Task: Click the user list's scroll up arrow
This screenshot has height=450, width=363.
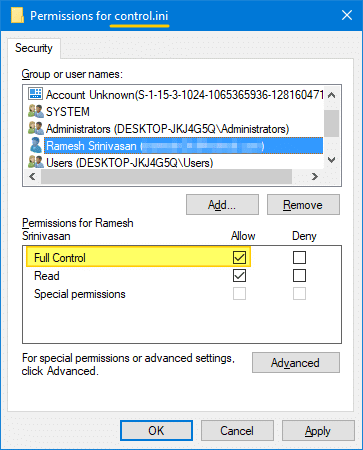Action: [331, 95]
